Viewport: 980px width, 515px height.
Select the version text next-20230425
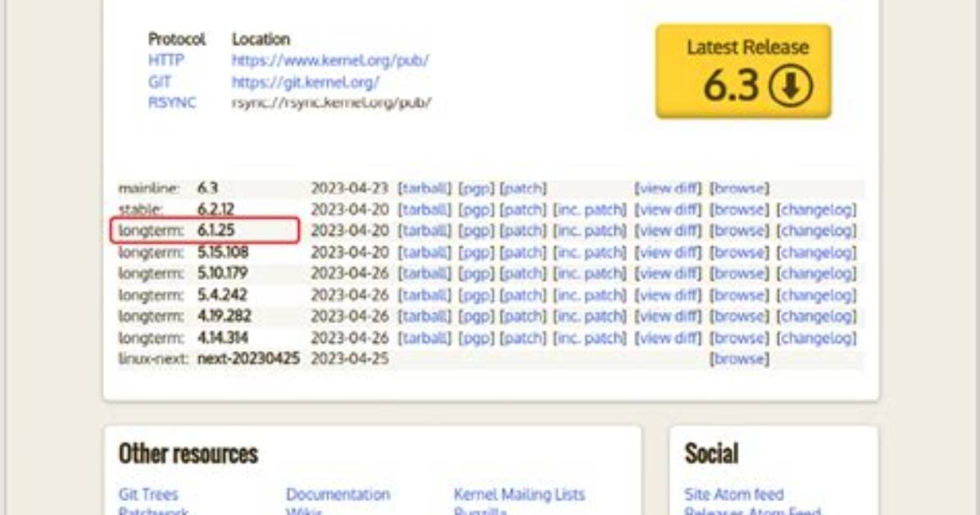(x=249, y=358)
